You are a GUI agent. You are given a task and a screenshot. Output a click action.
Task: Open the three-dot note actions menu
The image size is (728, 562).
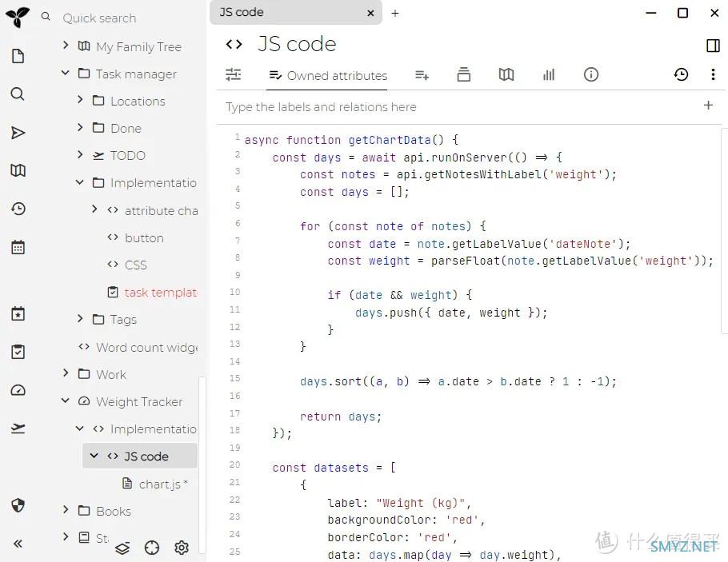click(x=713, y=74)
